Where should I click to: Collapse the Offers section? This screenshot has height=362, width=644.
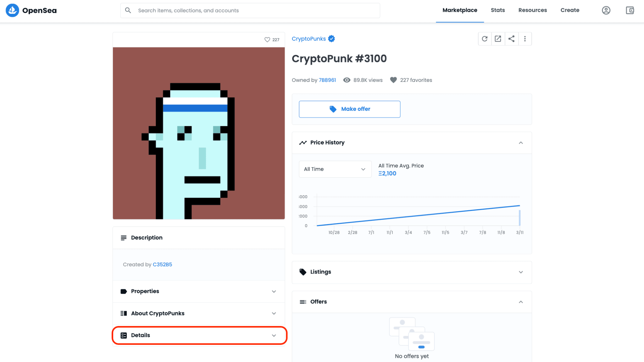(x=521, y=302)
